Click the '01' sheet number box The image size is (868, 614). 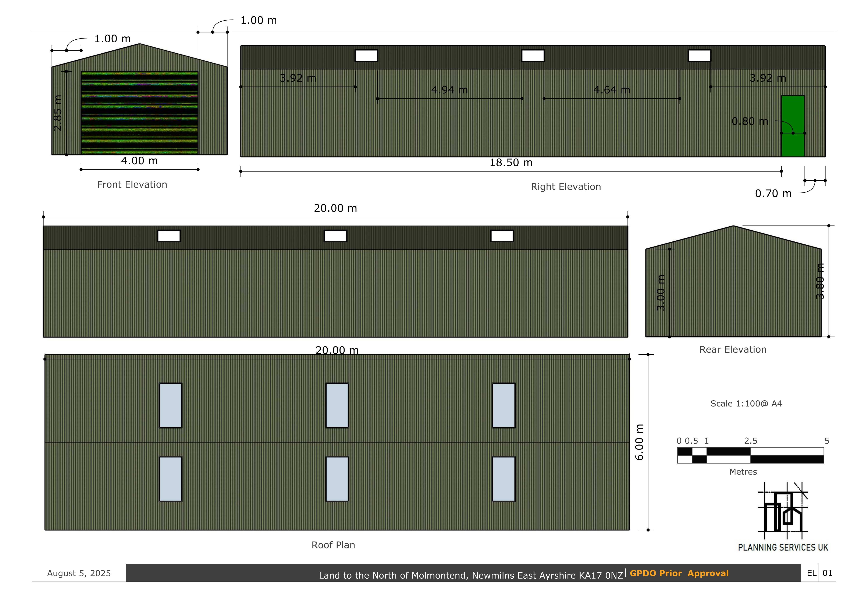pos(827,573)
